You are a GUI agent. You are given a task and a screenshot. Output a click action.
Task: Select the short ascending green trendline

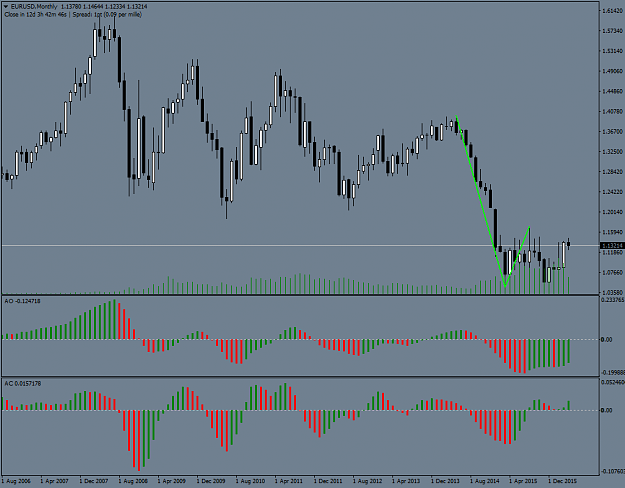point(517,257)
